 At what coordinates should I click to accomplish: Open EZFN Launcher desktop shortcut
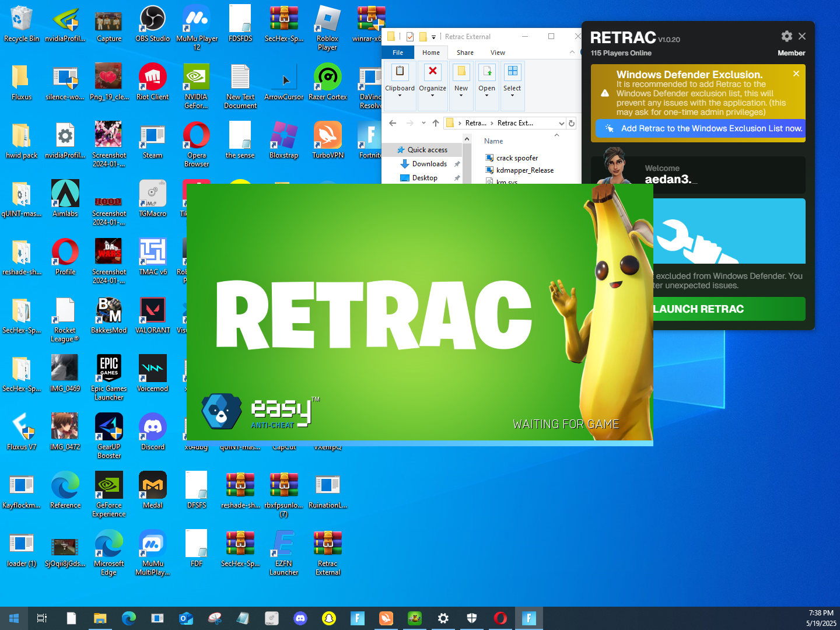coord(284,553)
